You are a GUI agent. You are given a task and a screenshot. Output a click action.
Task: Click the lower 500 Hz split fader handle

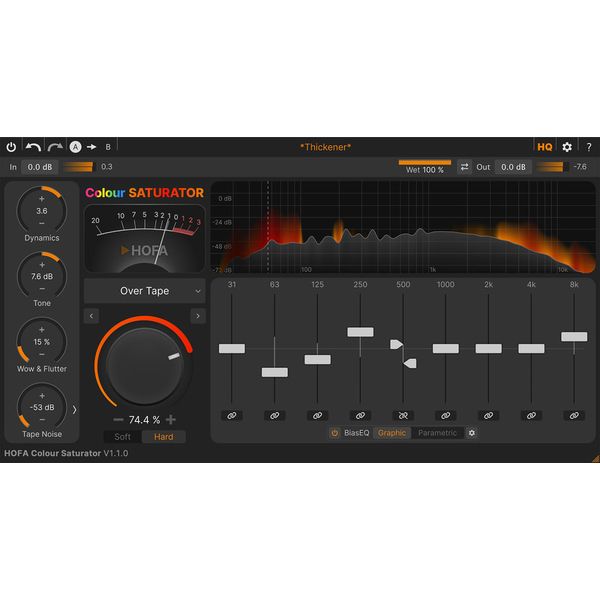coord(410,364)
